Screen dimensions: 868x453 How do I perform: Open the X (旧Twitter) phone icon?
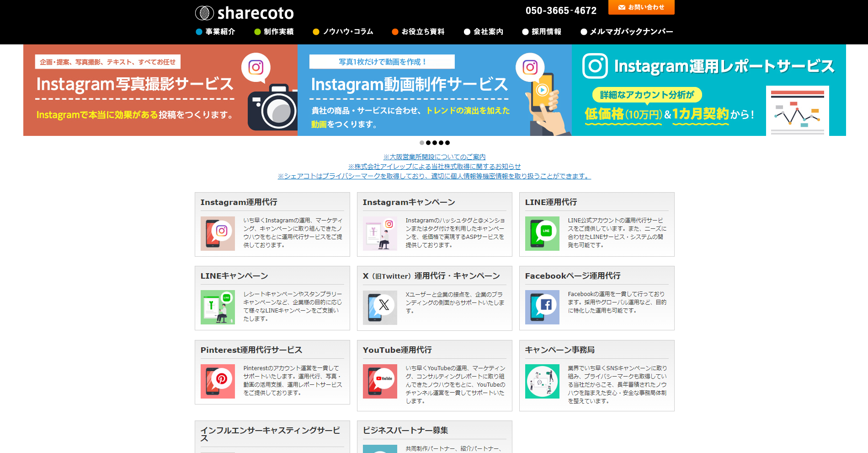coord(380,307)
